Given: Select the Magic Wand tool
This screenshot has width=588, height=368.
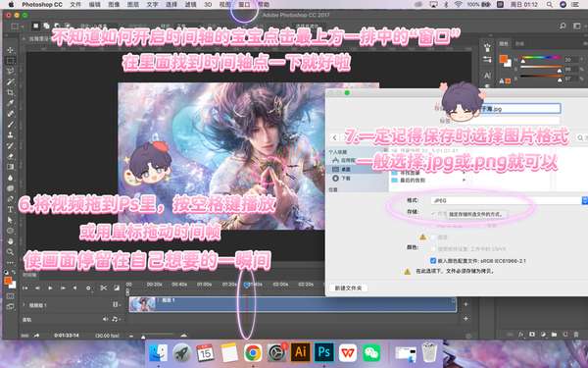Looking at the screenshot, I should [11, 81].
